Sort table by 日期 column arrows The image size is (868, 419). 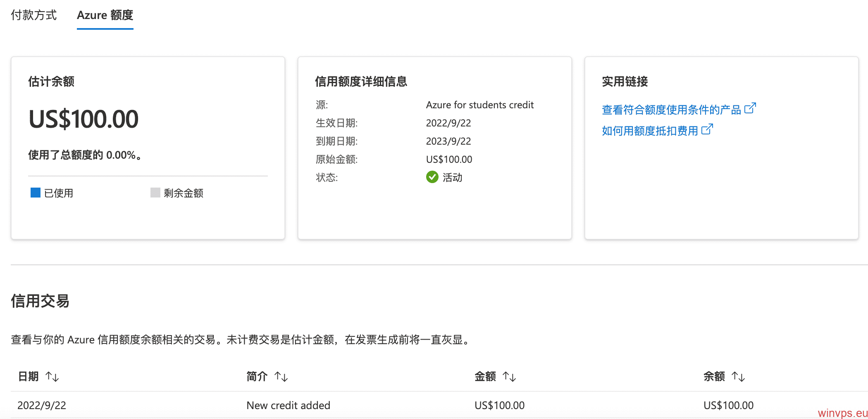tap(52, 376)
